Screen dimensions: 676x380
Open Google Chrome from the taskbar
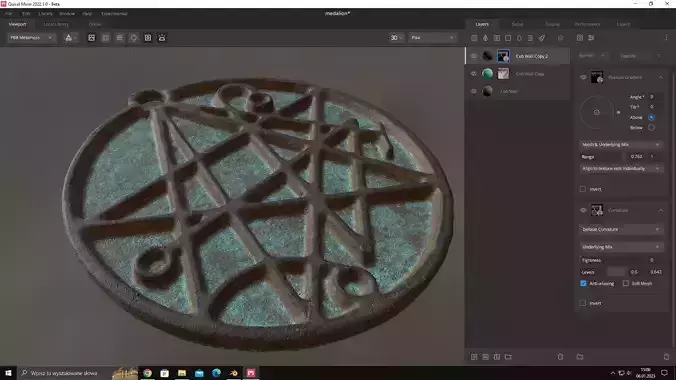tap(147, 373)
